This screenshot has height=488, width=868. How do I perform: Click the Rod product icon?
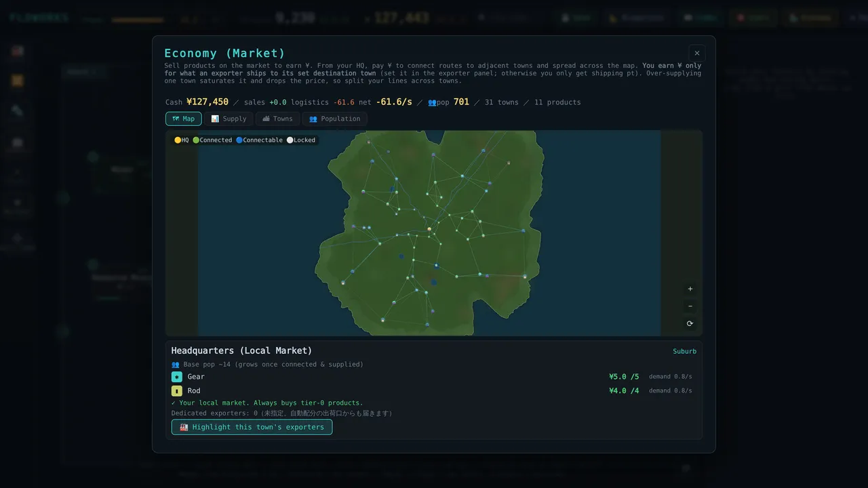point(177,391)
